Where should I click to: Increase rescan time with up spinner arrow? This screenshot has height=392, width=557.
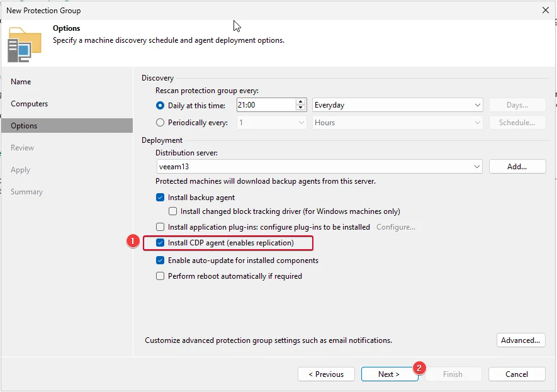pos(300,102)
